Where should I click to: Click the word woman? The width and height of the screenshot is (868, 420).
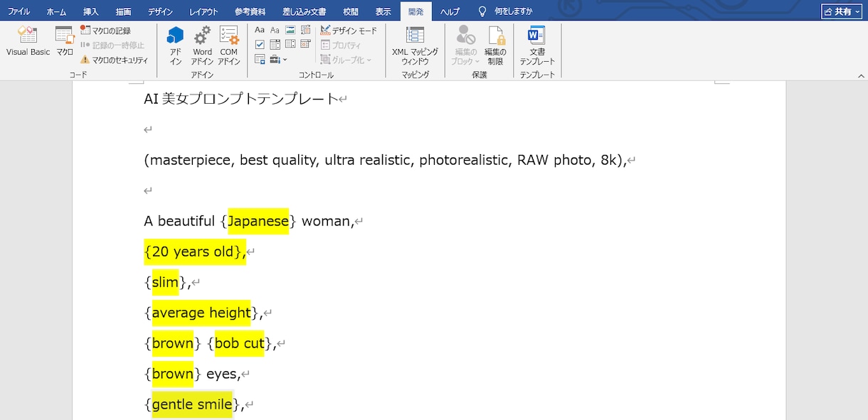(x=326, y=221)
